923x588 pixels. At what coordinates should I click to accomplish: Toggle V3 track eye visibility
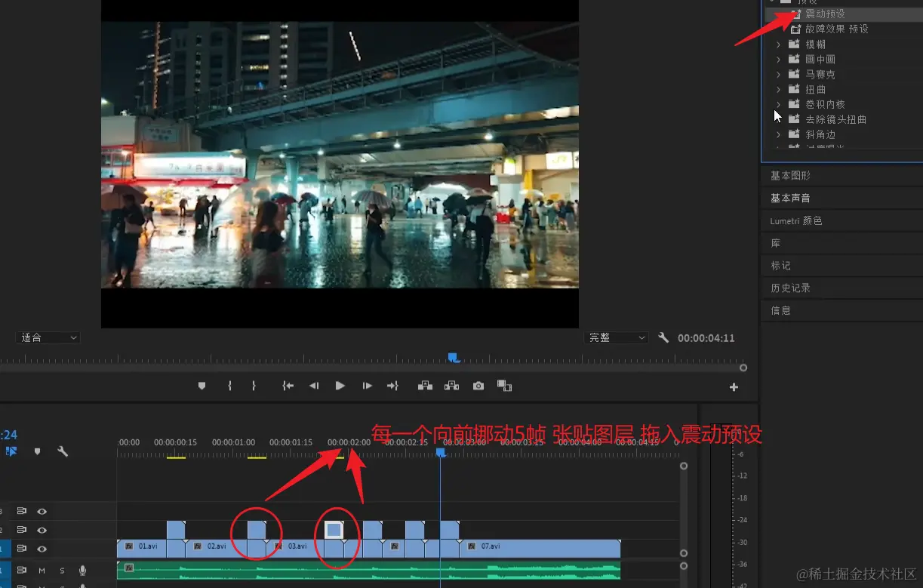42,511
